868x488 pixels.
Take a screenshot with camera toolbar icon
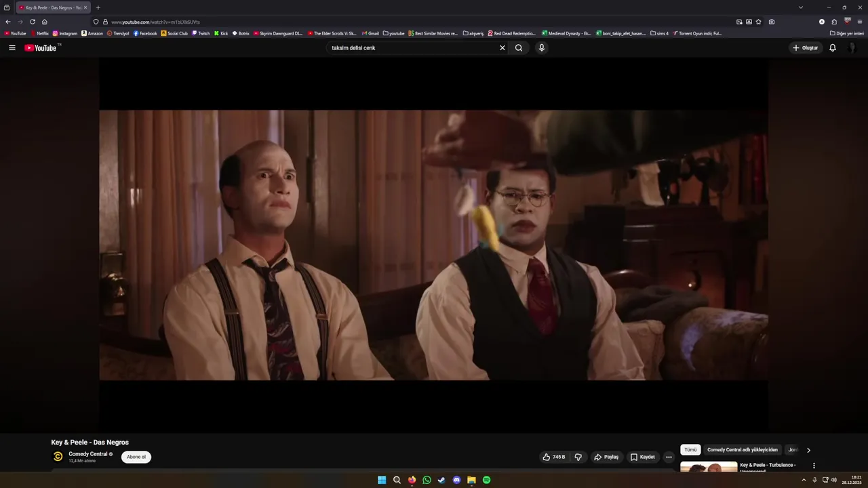[x=772, y=22]
